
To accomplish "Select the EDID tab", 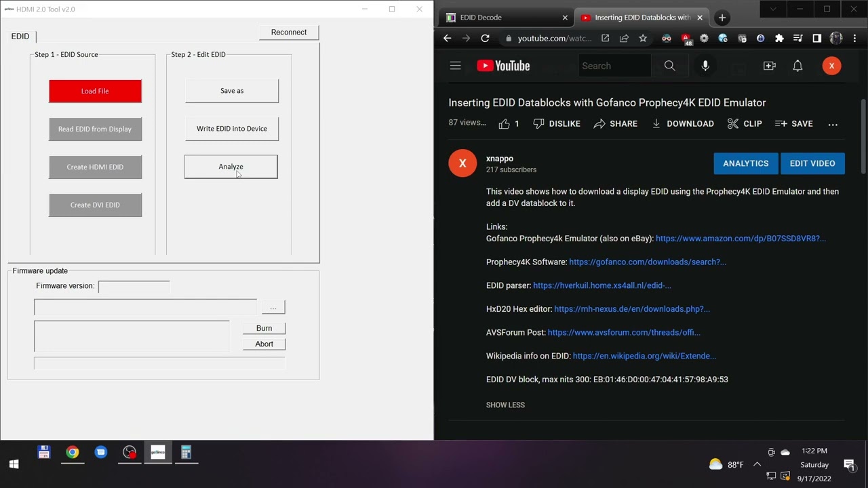I will 20,36.
